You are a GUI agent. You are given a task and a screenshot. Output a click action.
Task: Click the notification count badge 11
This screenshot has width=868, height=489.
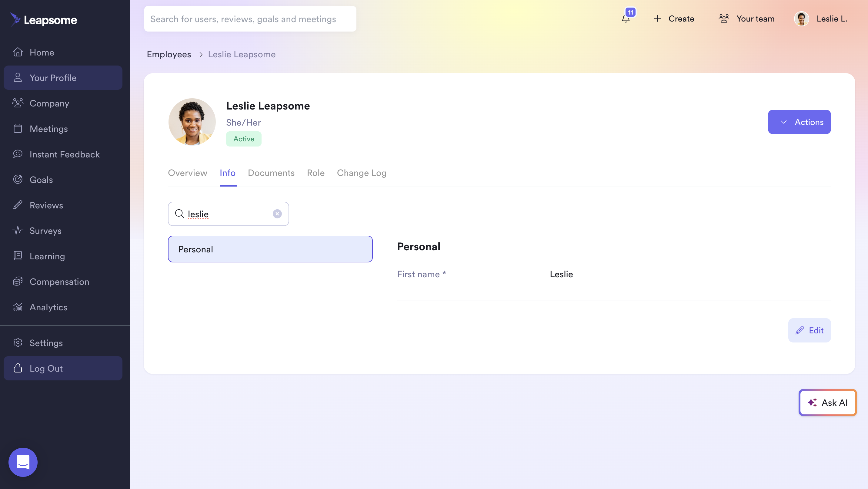[x=630, y=12]
